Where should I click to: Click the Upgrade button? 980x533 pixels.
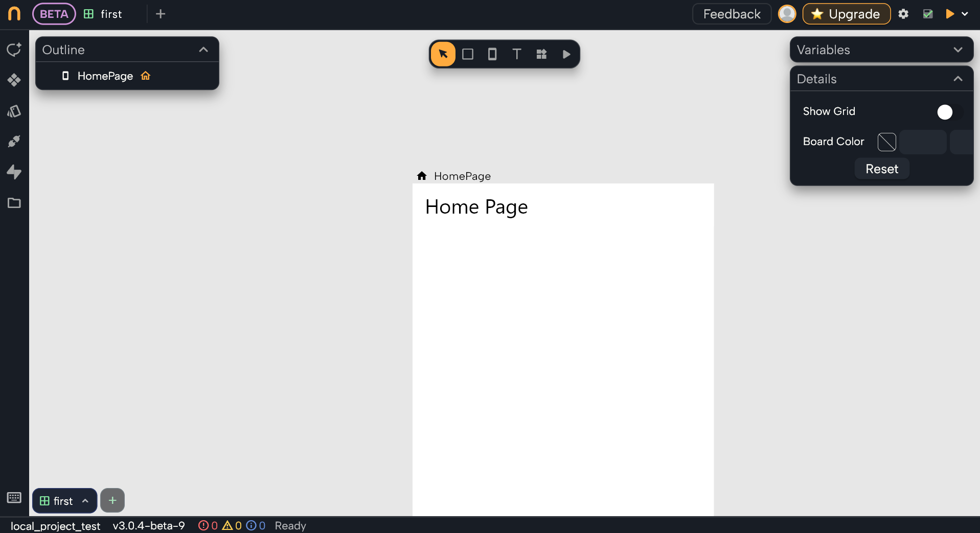pos(846,14)
